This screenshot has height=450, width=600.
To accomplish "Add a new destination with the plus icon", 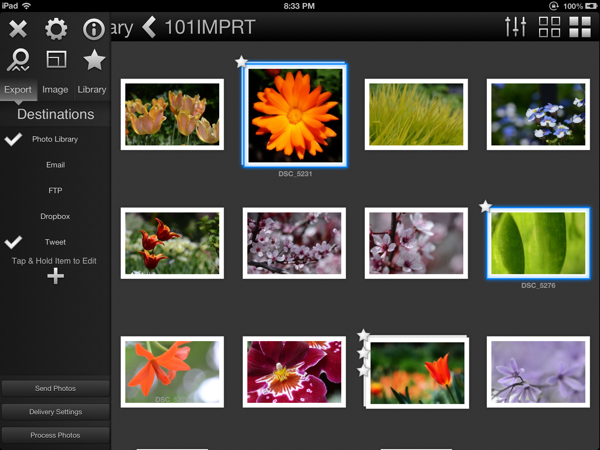I will [x=55, y=276].
